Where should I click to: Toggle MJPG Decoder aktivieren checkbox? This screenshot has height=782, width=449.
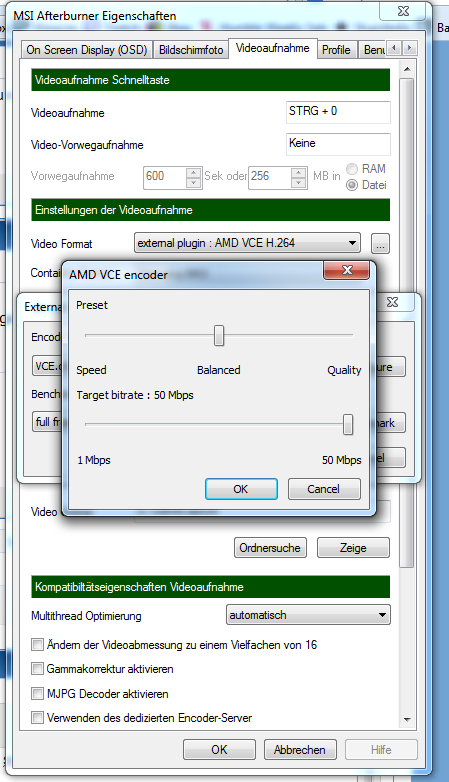[37, 693]
